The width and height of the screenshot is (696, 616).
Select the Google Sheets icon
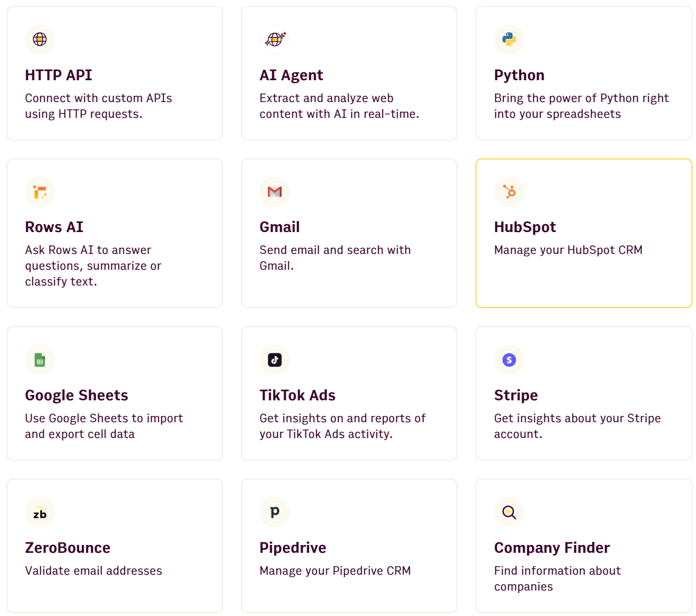coord(40,360)
